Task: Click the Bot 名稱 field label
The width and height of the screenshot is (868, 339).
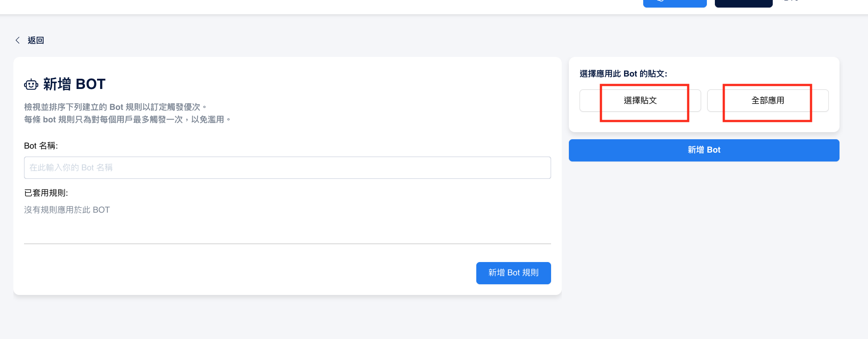Action: [x=41, y=146]
